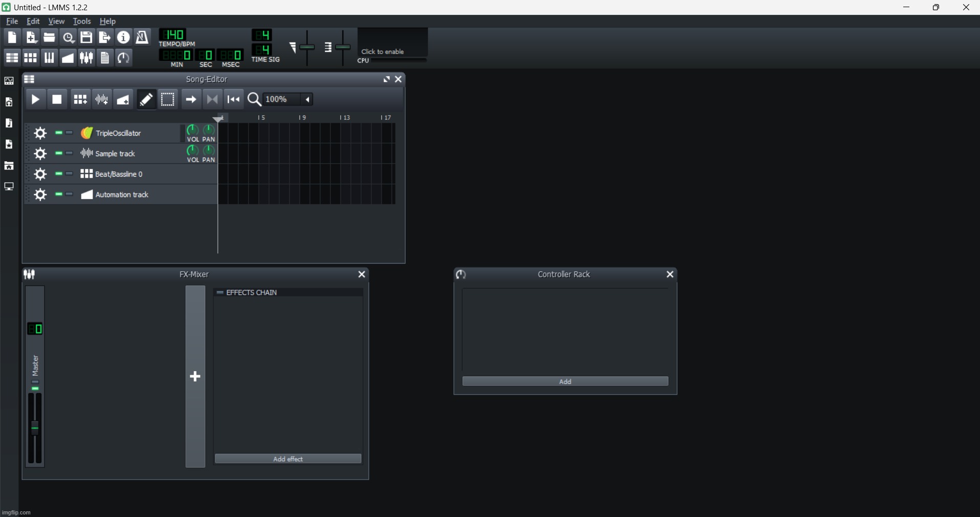
Task: Open the What's This info icon
Action: pyautogui.click(x=123, y=37)
